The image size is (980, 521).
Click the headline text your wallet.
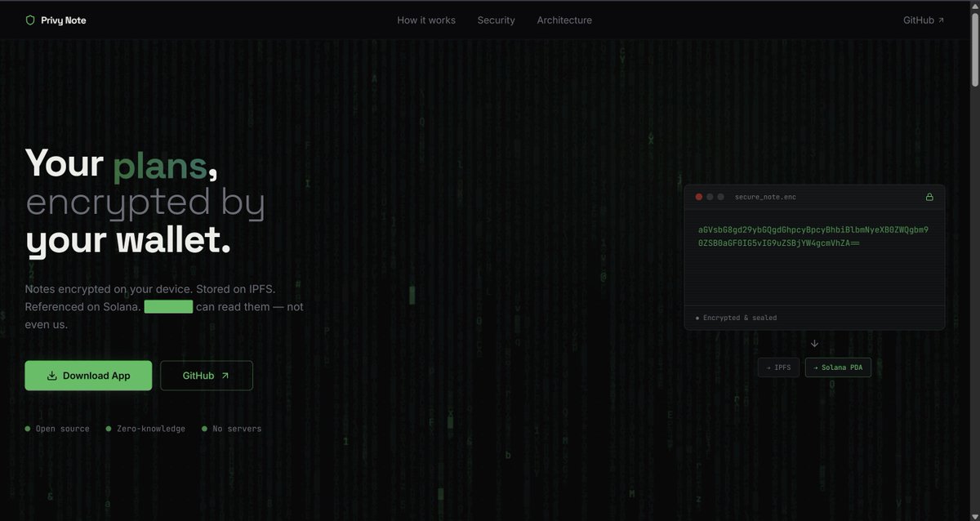[128, 241]
